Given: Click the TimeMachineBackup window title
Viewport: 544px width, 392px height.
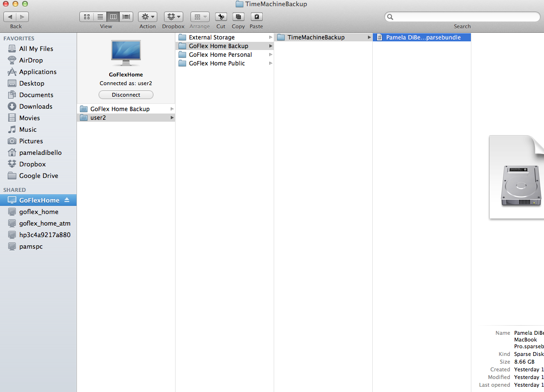Looking at the screenshot, I should click(x=276, y=4).
